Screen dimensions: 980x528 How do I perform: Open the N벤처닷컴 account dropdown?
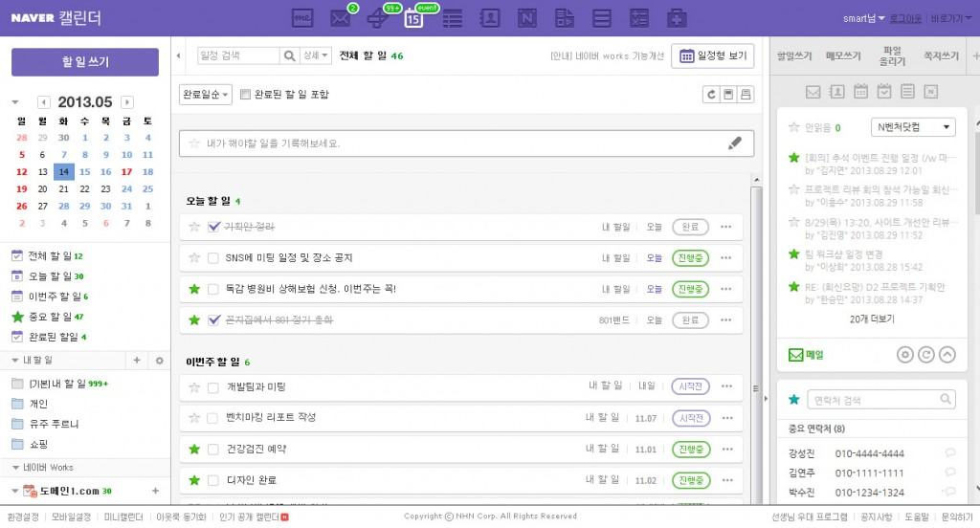(x=914, y=127)
